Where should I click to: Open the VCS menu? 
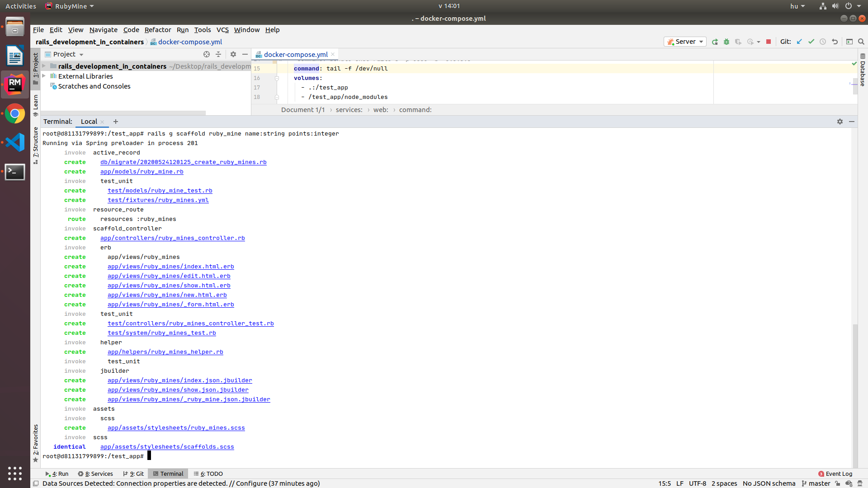coord(222,30)
